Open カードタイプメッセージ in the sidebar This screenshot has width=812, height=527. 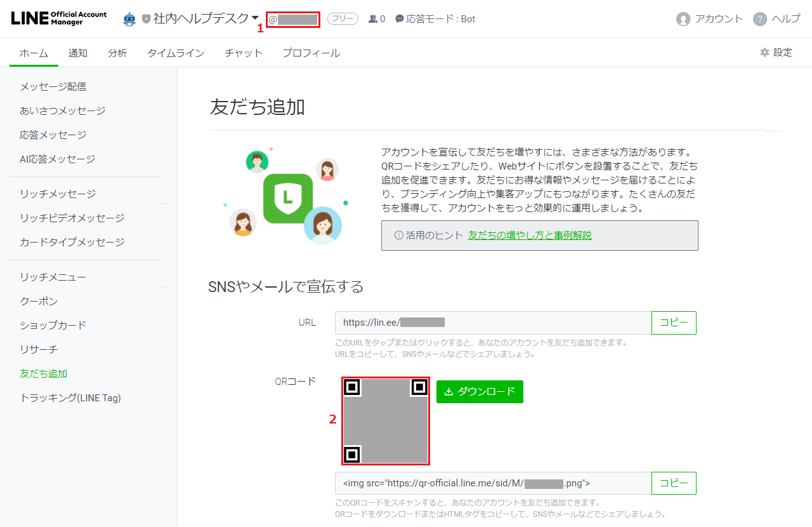(x=72, y=242)
